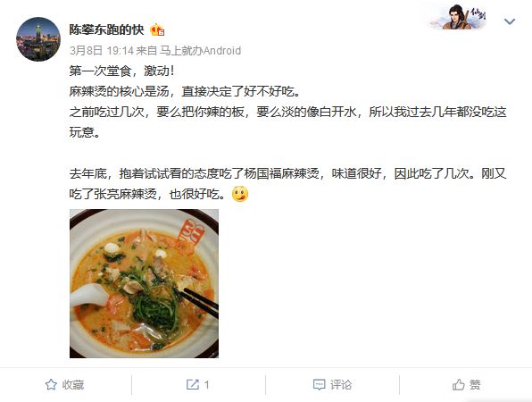Click the 仙剑 character card decoration
532x402 pixels.
pos(458,17)
